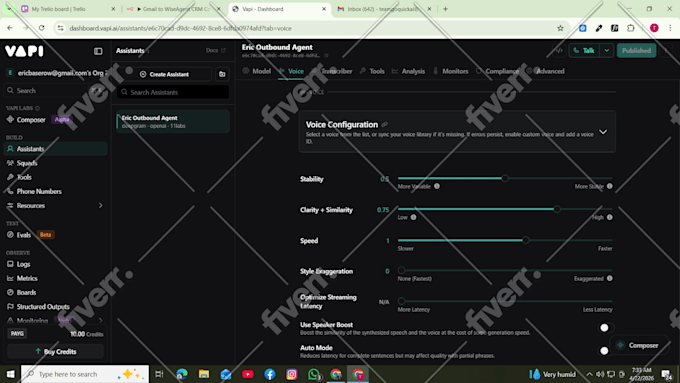The height and width of the screenshot is (383, 680).
Task: Open the Chrome profile avatar
Action: [654, 28]
